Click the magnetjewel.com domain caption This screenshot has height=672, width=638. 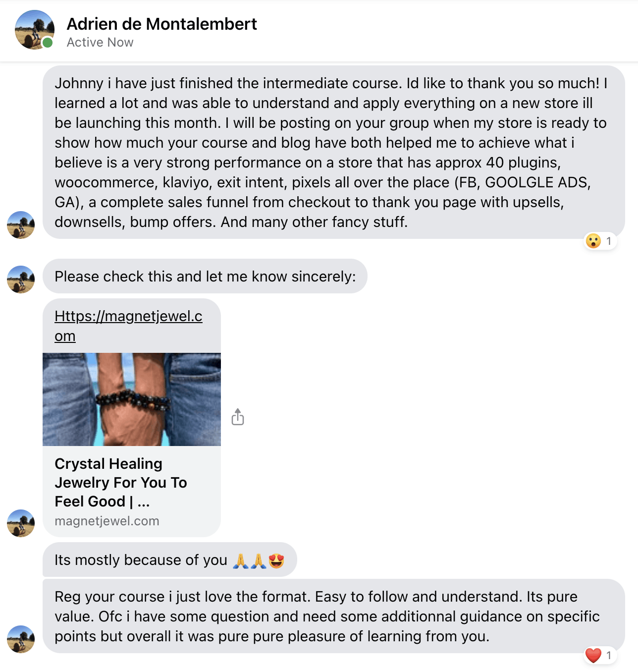[107, 521]
